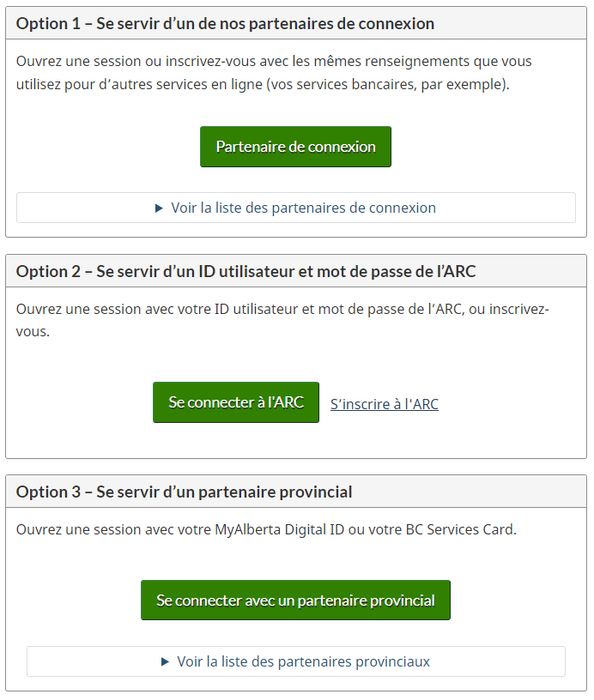The height and width of the screenshot is (700, 594).
Task: Click the Option 3 header bar
Action: tap(295, 492)
